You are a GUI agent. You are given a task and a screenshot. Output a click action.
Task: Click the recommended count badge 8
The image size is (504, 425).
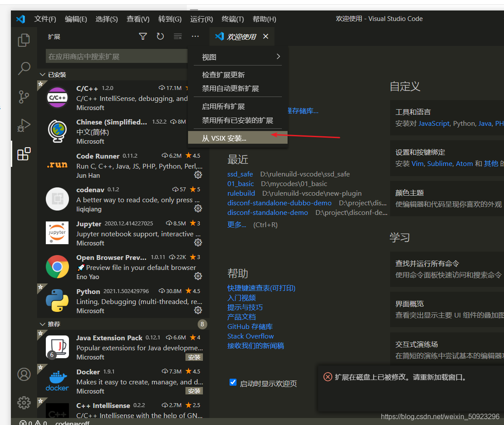202,324
